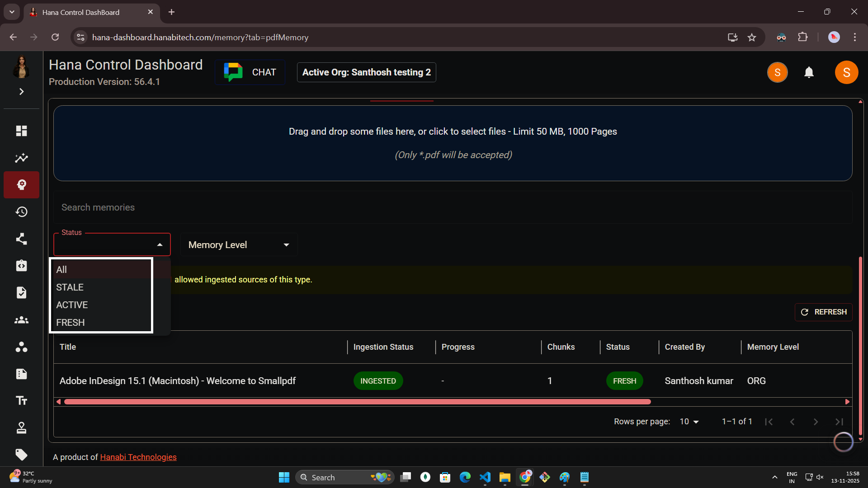Click the notification bell icon
The height and width of the screenshot is (488, 868).
(x=809, y=72)
